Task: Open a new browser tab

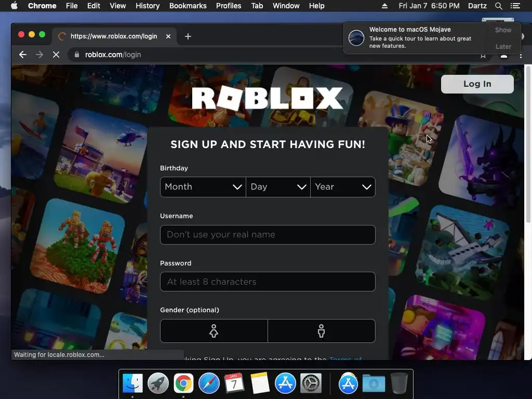Action: pyautogui.click(x=188, y=36)
